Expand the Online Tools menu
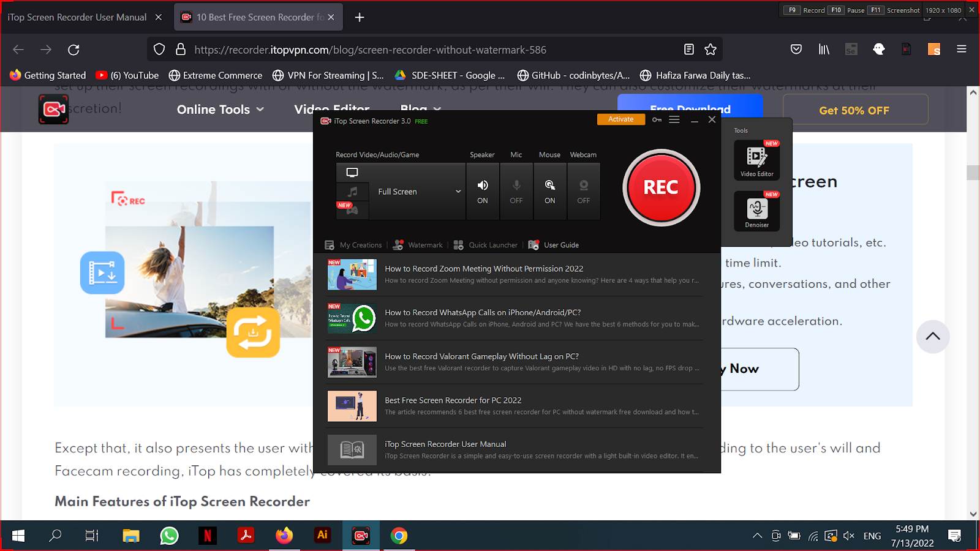 221,110
